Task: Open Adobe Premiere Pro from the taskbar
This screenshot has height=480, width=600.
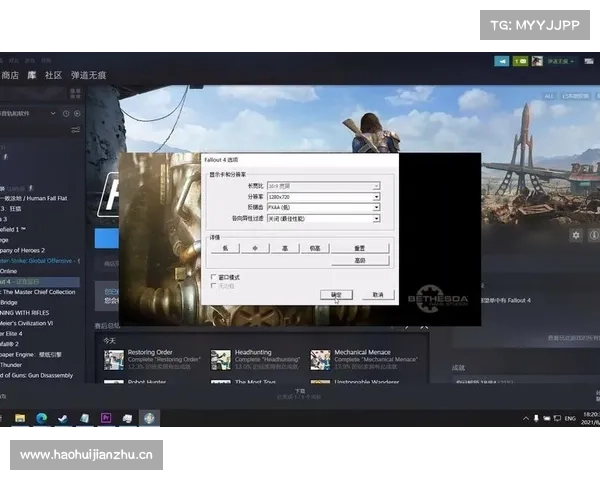Action: (x=106, y=418)
